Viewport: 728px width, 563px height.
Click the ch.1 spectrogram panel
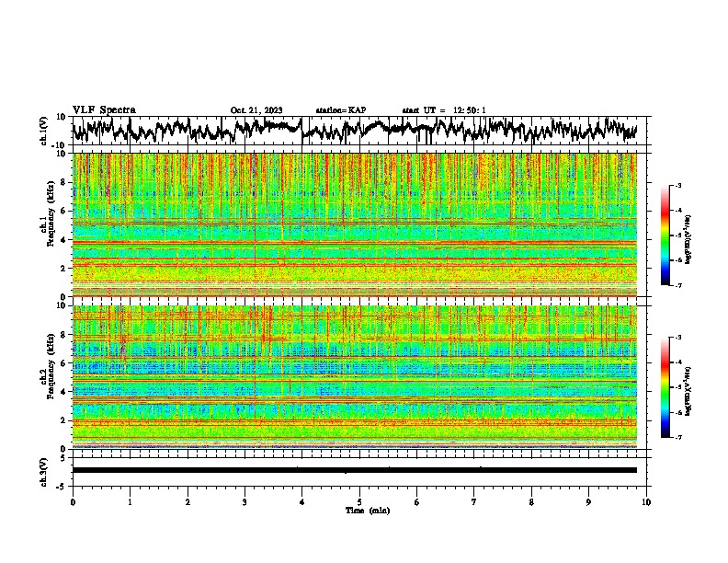pos(355,224)
